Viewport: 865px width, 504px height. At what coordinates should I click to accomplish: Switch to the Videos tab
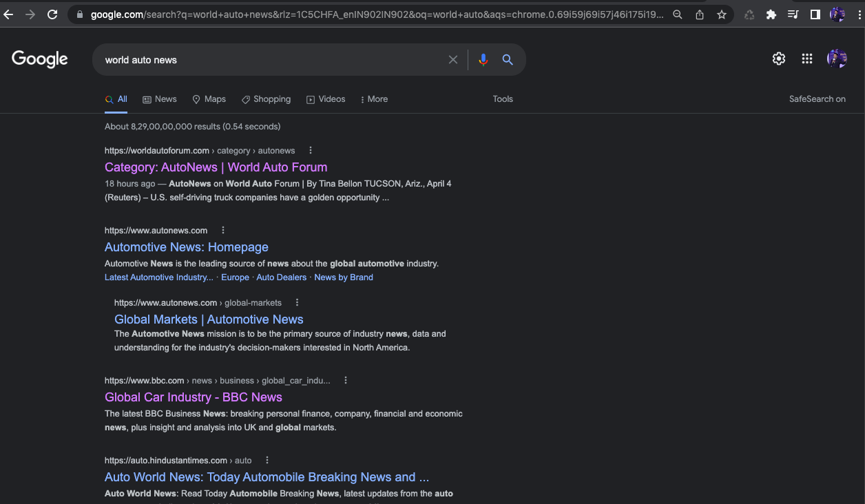point(326,99)
